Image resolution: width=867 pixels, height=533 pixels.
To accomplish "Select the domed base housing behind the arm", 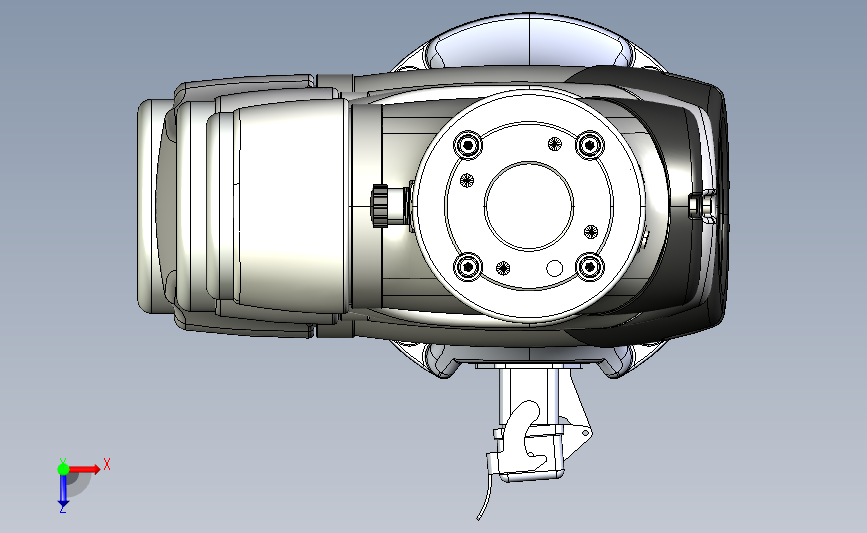I will click(x=529, y=41).
